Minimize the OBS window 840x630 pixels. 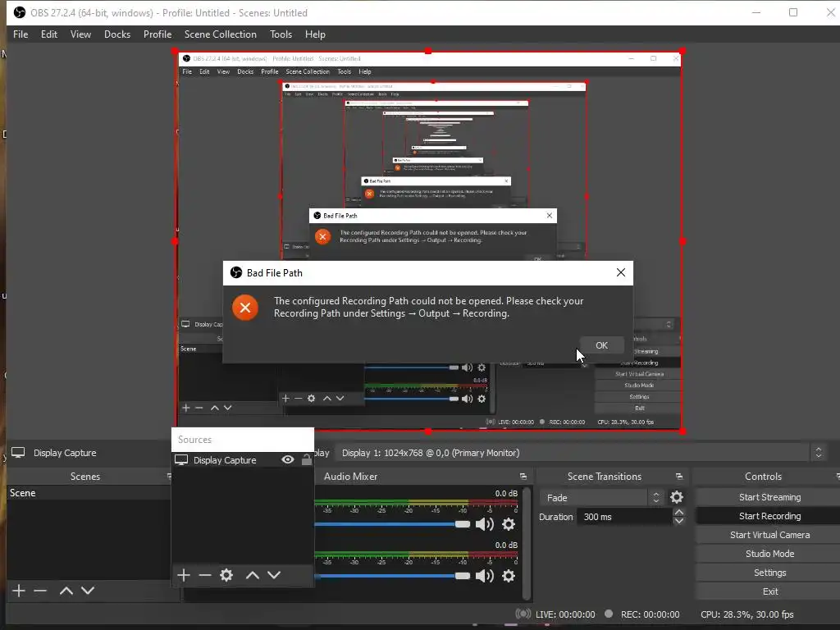[x=756, y=12]
